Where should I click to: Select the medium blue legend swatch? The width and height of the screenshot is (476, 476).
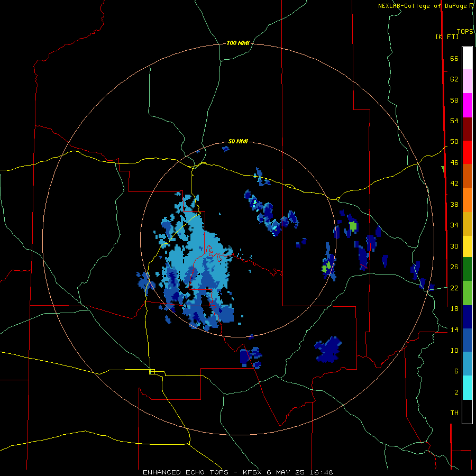pos(467,340)
